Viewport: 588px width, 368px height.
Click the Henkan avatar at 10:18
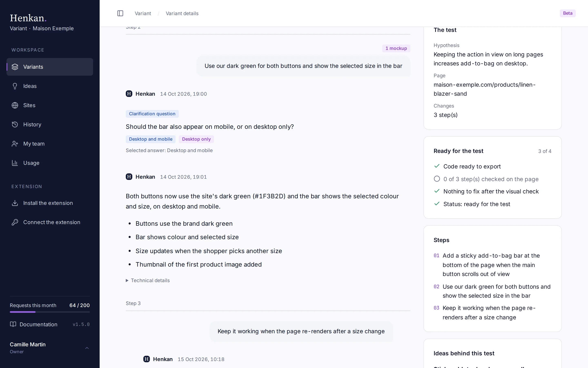click(x=147, y=359)
